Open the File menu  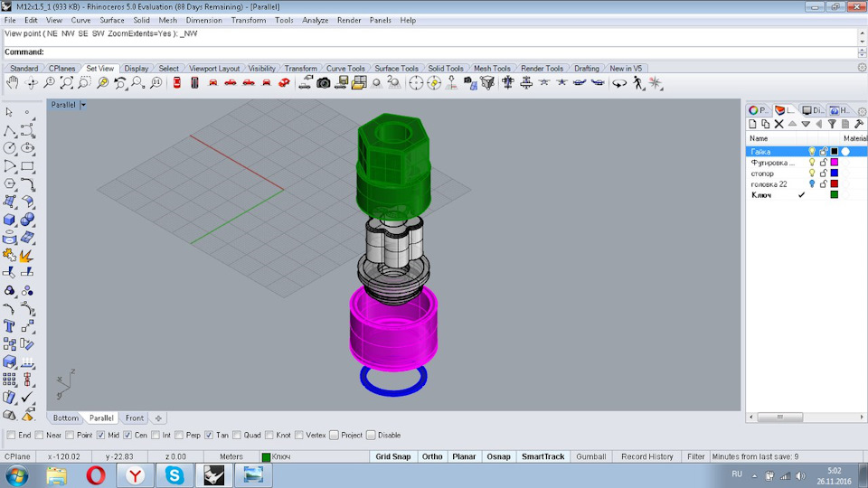point(10,20)
